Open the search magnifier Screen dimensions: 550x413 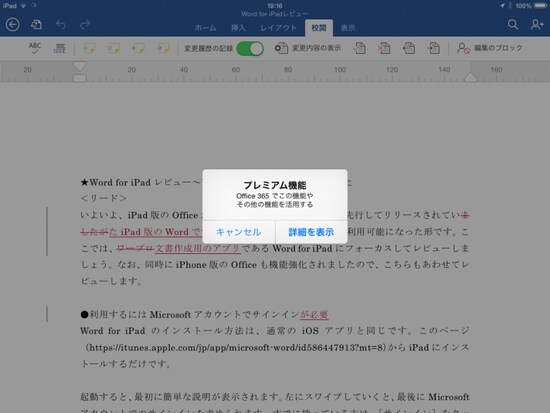[x=513, y=25]
